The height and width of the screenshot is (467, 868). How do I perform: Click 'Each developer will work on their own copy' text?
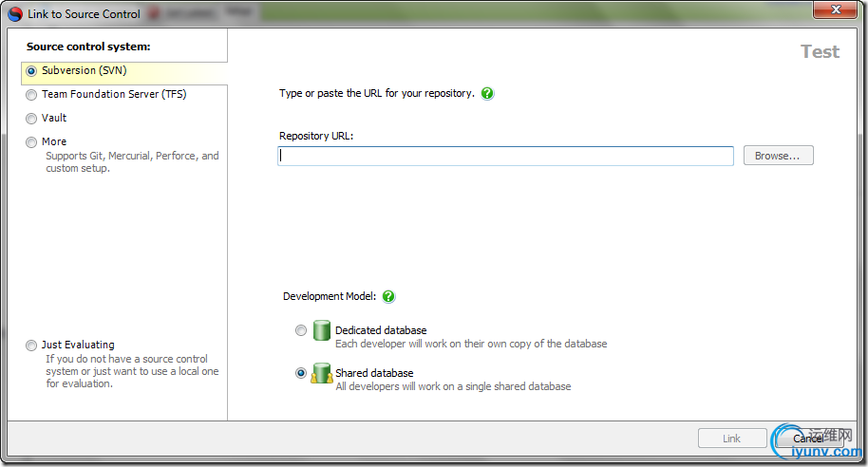pyautogui.click(x=471, y=344)
